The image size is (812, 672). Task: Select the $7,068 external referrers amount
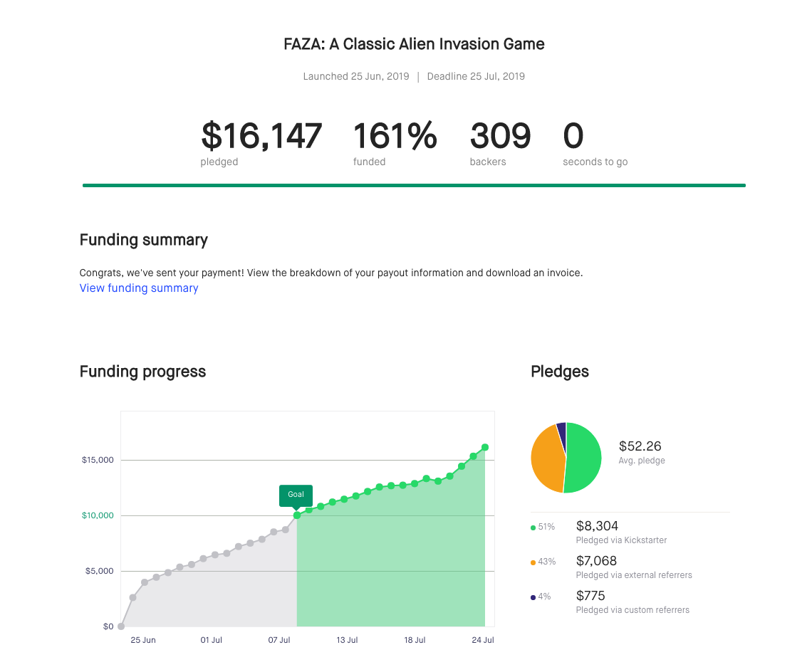[596, 561]
